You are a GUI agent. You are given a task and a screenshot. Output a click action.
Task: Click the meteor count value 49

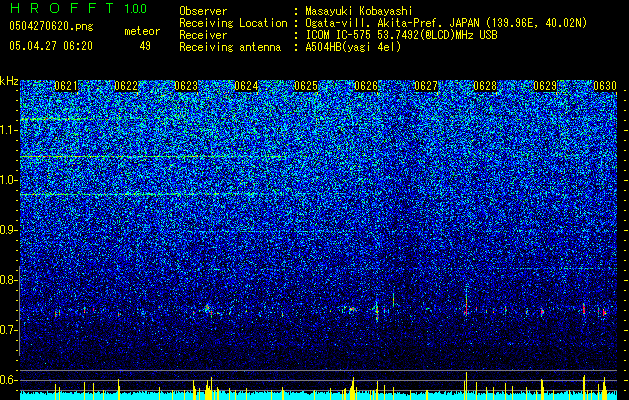click(x=145, y=46)
